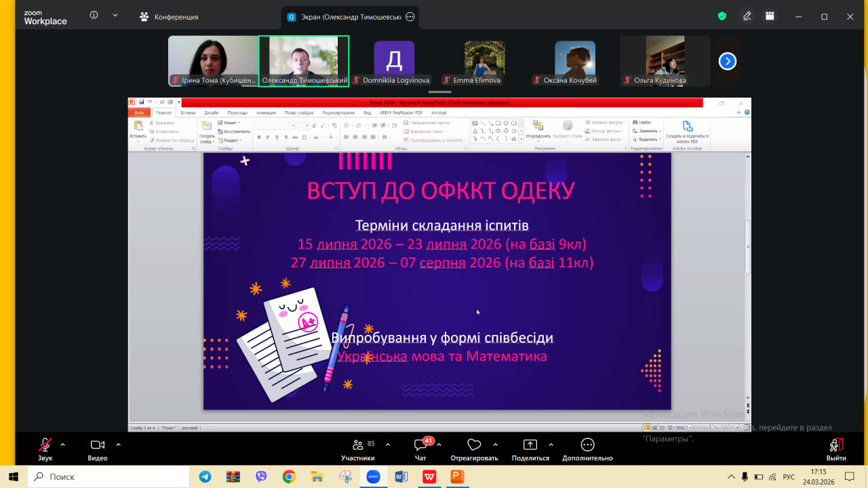868x488 pixels.
Task: Open the Чат panel
Action: 420,445
